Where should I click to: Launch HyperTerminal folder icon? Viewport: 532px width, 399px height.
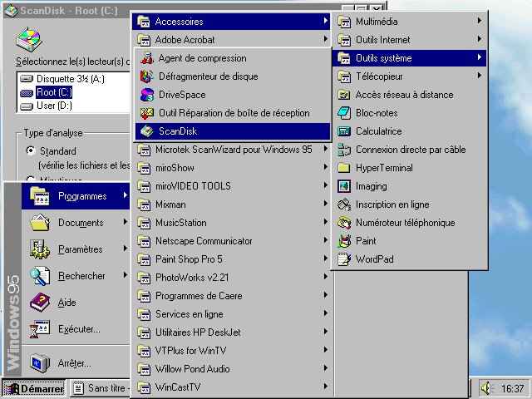(x=344, y=168)
